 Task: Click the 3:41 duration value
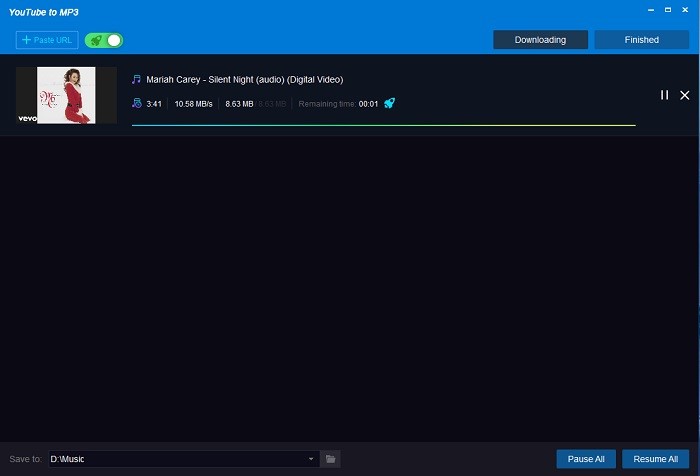(x=154, y=104)
